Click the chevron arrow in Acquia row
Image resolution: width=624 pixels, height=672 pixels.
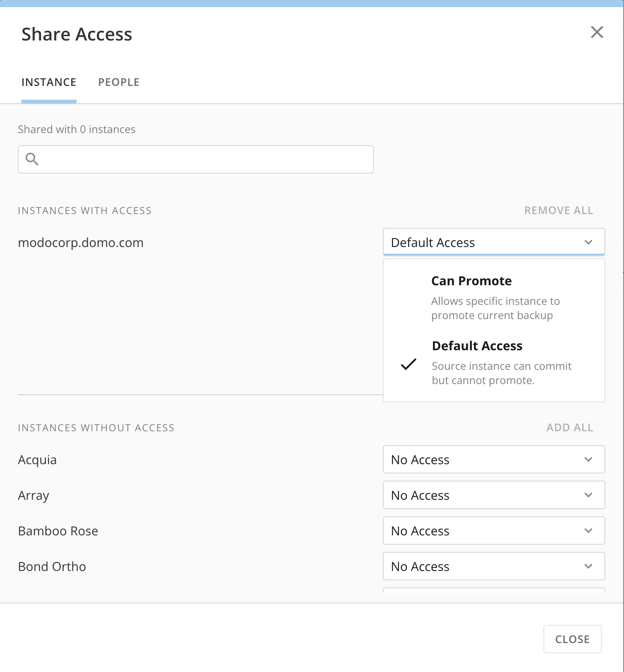pos(588,459)
